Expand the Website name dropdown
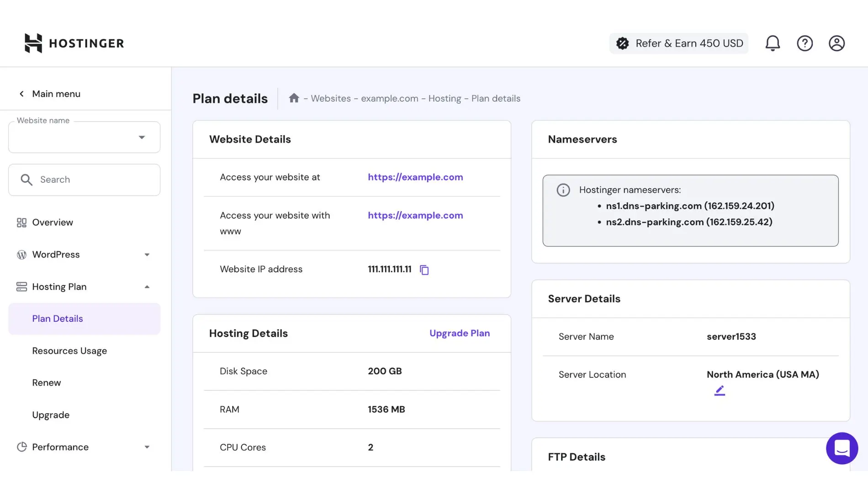Image resolution: width=868 pixels, height=494 pixels. click(x=142, y=137)
